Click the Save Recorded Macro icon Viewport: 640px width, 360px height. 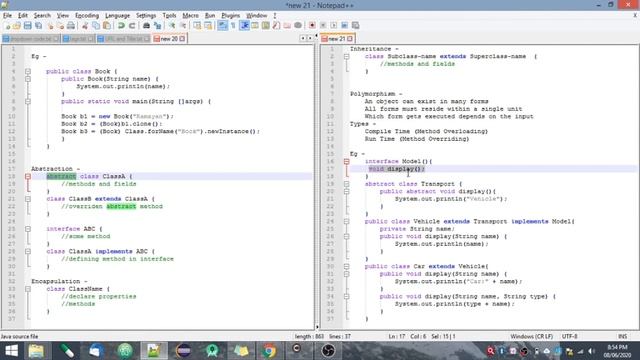tap(356, 26)
